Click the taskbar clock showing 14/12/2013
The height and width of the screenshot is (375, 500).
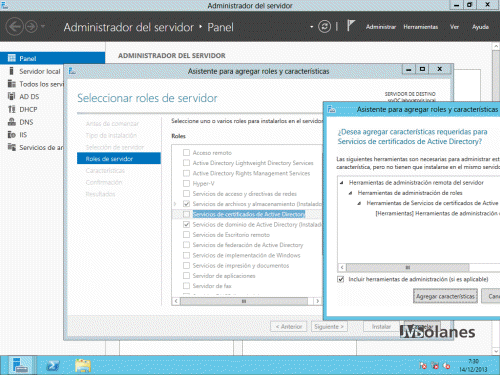(473, 365)
